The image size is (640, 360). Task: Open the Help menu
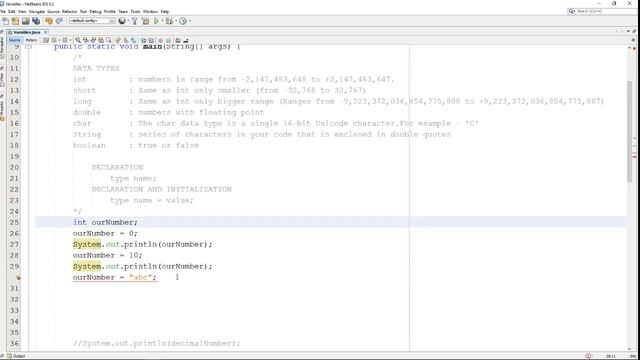164,11
